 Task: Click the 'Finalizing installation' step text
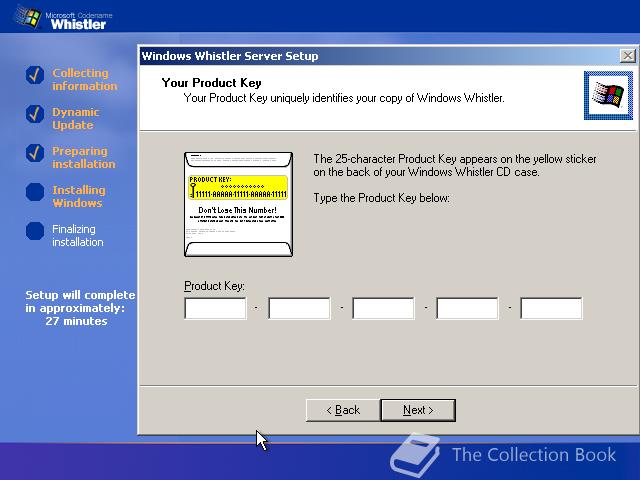pyautogui.click(x=78, y=236)
